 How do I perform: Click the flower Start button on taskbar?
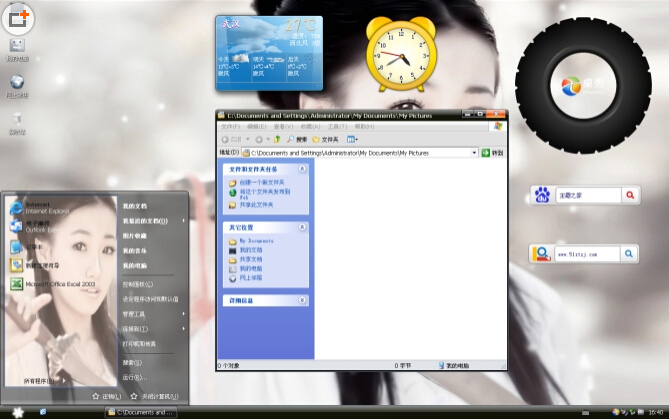(x=18, y=412)
